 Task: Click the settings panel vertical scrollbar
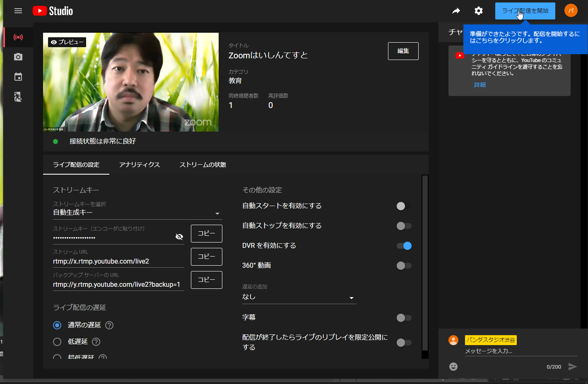coord(425,263)
